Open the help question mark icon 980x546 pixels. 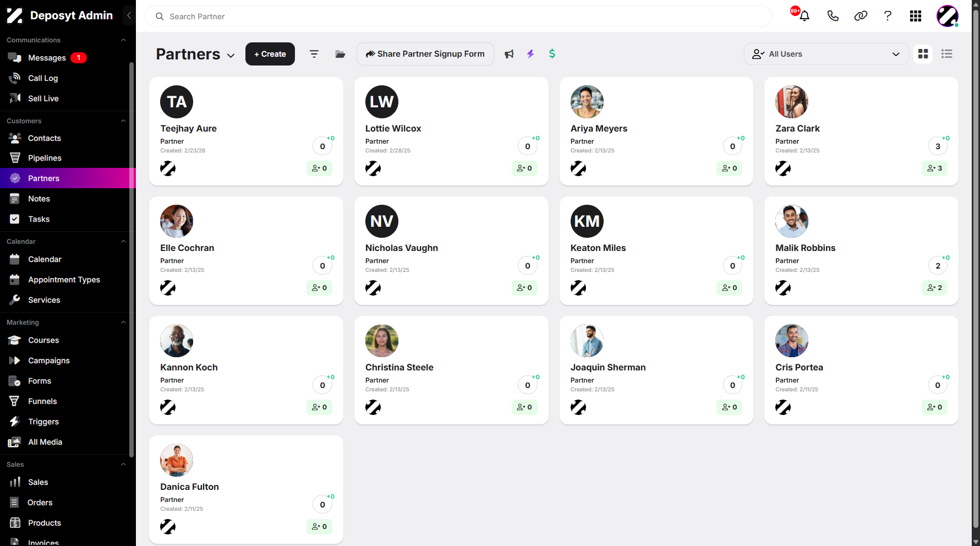coord(888,16)
